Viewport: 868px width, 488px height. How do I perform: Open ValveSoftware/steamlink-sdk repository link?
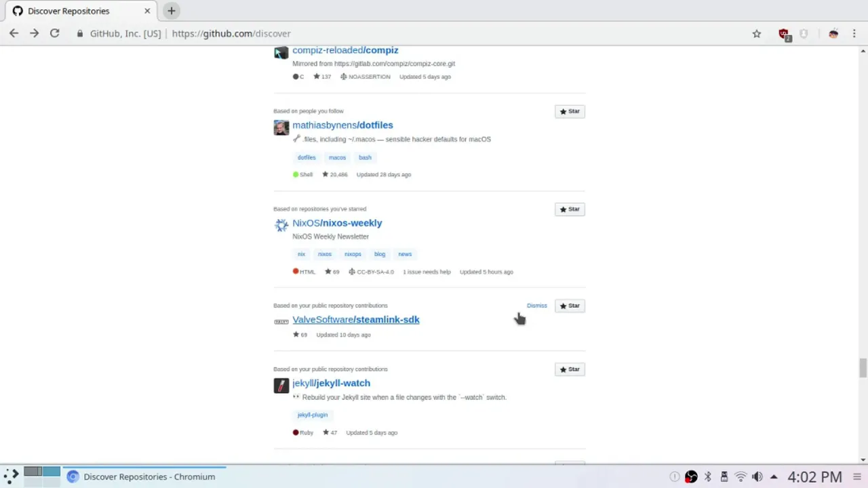point(356,319)
